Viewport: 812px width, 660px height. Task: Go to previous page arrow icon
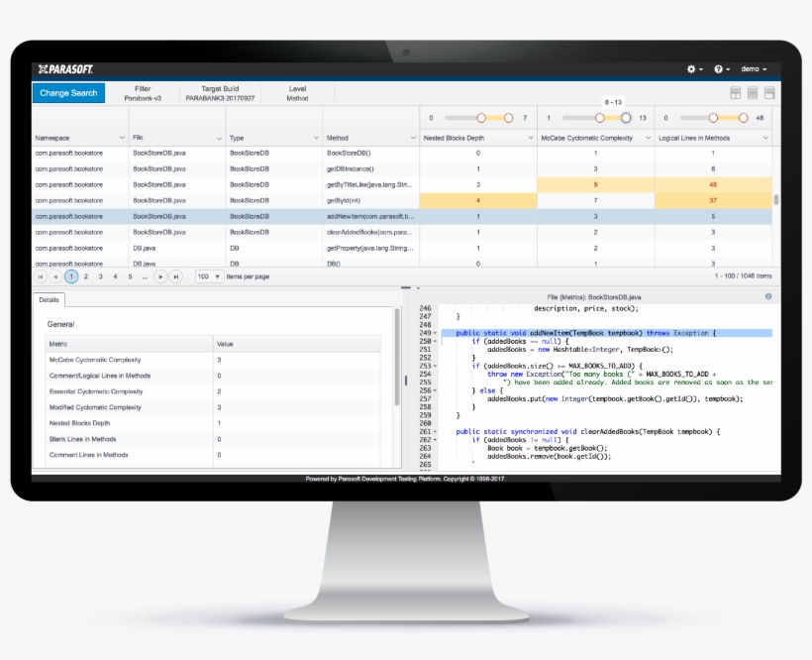pyautogui.click(x=54, y=275)
